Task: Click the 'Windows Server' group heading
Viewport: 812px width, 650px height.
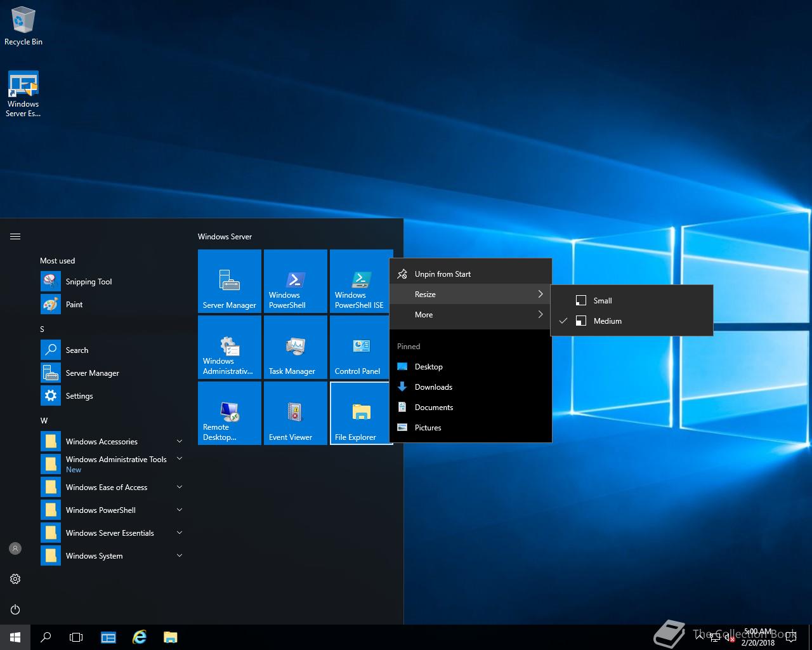Action: click(x=225, y=237)
